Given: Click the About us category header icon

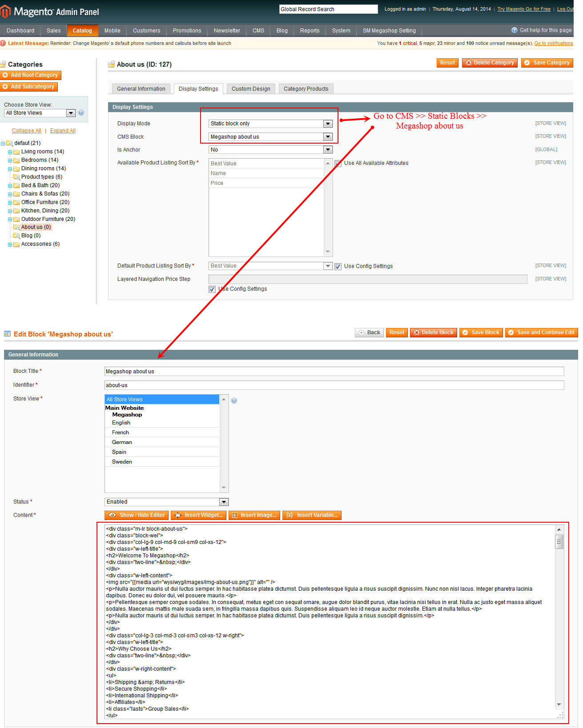Looking at the screenshot, I should 111,64.
